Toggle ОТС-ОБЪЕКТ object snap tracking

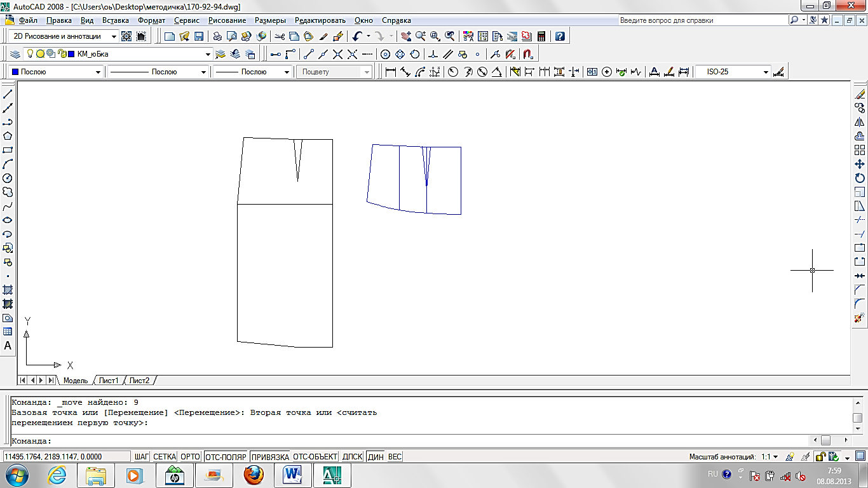pos(315,457)
